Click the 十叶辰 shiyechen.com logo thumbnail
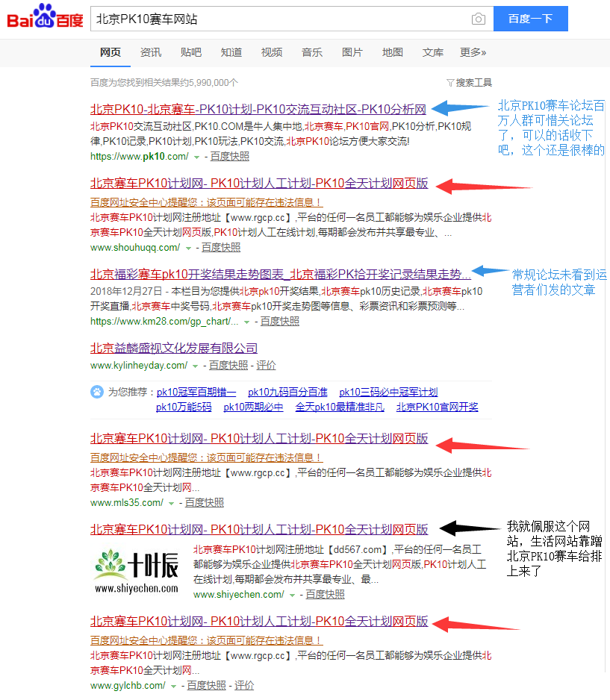 [x=137, y=571]
